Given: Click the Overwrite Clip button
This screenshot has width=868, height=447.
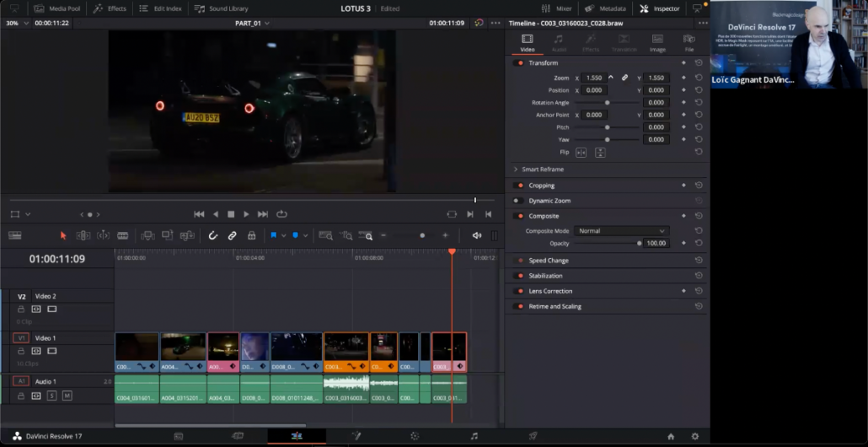Looking at the screenshot, I should (167, 235).
